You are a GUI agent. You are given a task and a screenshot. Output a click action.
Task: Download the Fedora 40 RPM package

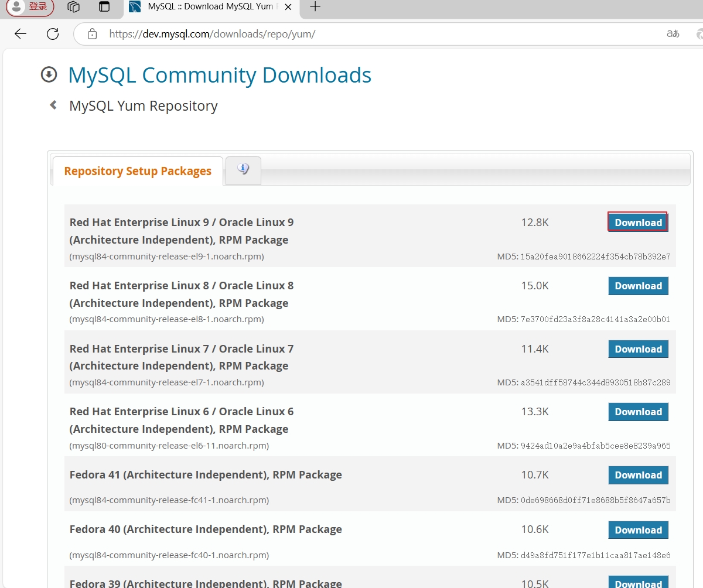coord(638,530)
